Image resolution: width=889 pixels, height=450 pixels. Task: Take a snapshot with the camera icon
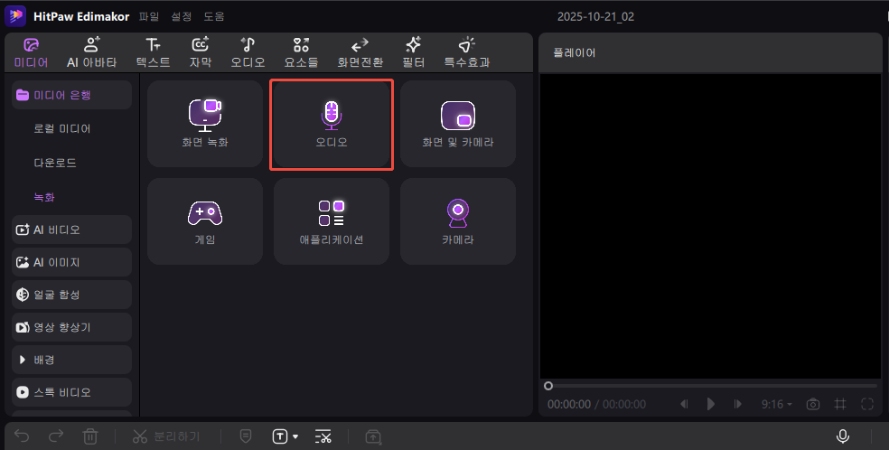[813, 404]
